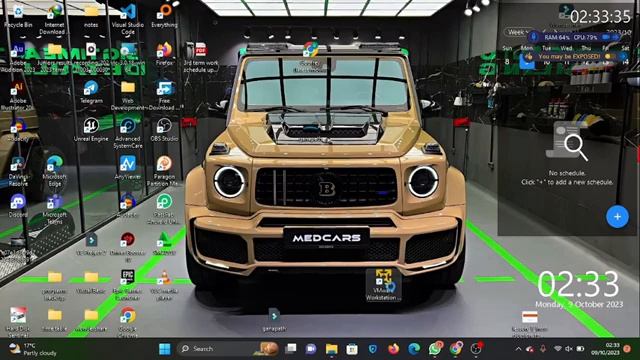The height and width of the screenshot is (360, 640).
Task: Open WhatsApp from the taskbar
Action: coord(435,348)
